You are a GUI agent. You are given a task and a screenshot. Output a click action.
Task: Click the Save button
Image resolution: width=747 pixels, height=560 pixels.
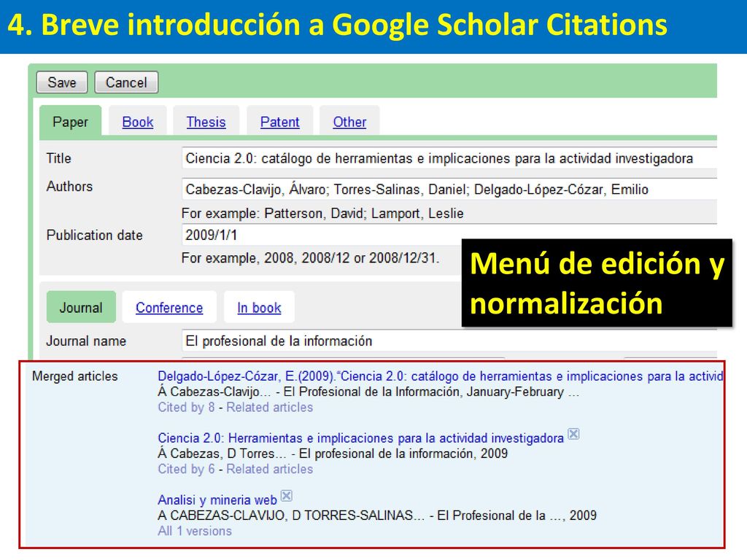(x=62, y=82)
